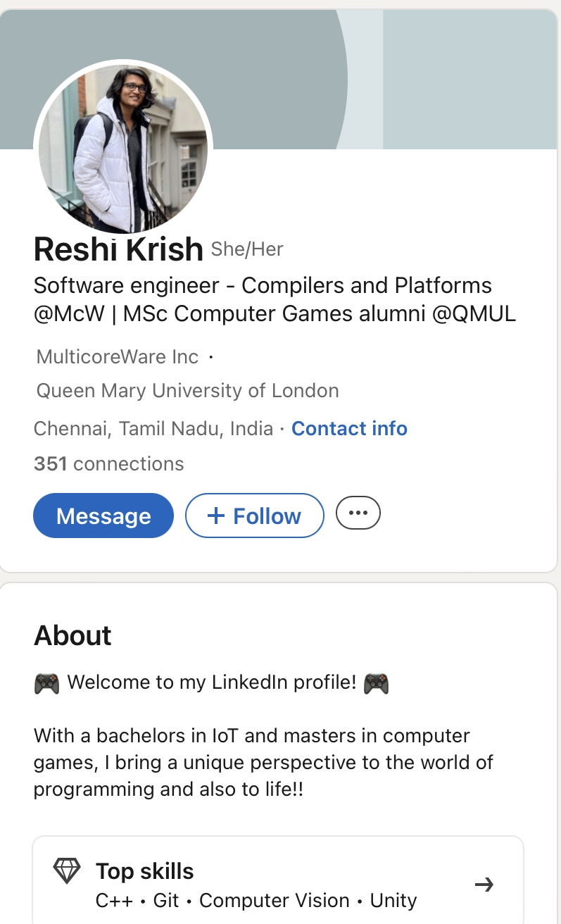This screenshot has width=561, height=924.
Task: View the 351 connections list
Action: 109,463
